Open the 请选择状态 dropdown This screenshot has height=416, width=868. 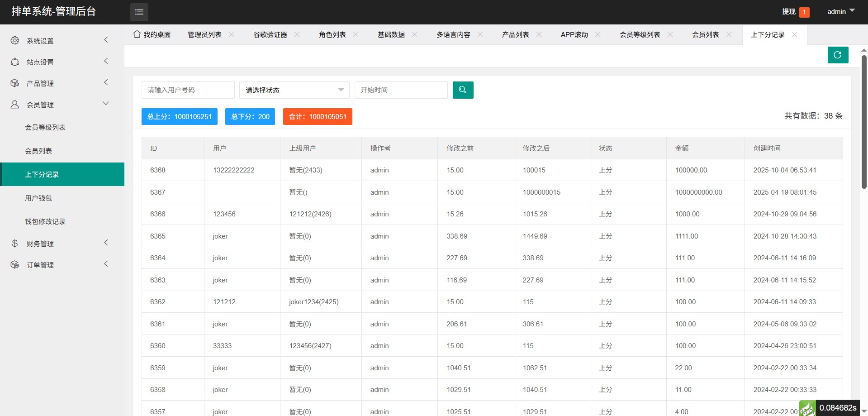click(294, 90)
